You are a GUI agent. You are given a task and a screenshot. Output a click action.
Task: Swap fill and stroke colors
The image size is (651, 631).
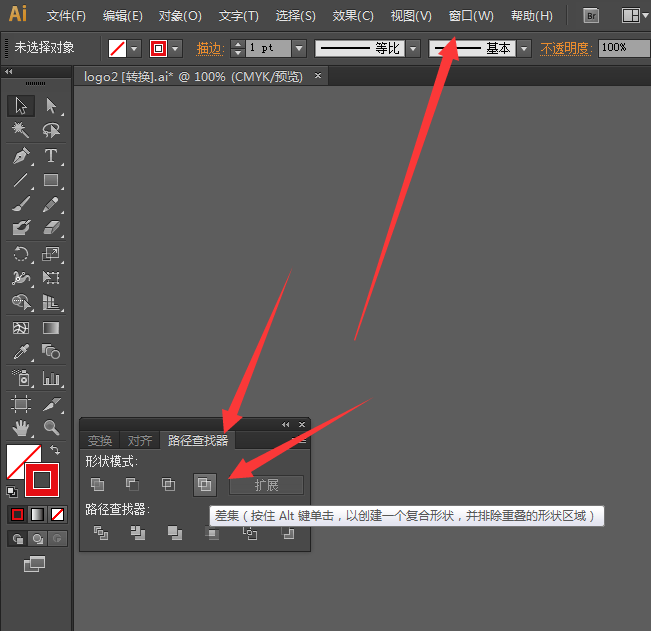(x=55, y=451)
